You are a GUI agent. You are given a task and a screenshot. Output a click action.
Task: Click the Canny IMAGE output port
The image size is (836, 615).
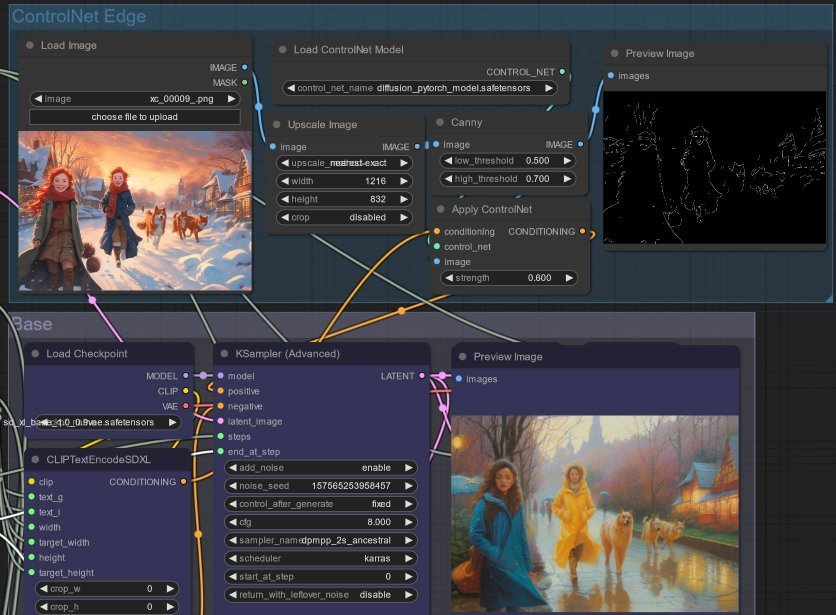pyautogui.click(x=581, y=144)
